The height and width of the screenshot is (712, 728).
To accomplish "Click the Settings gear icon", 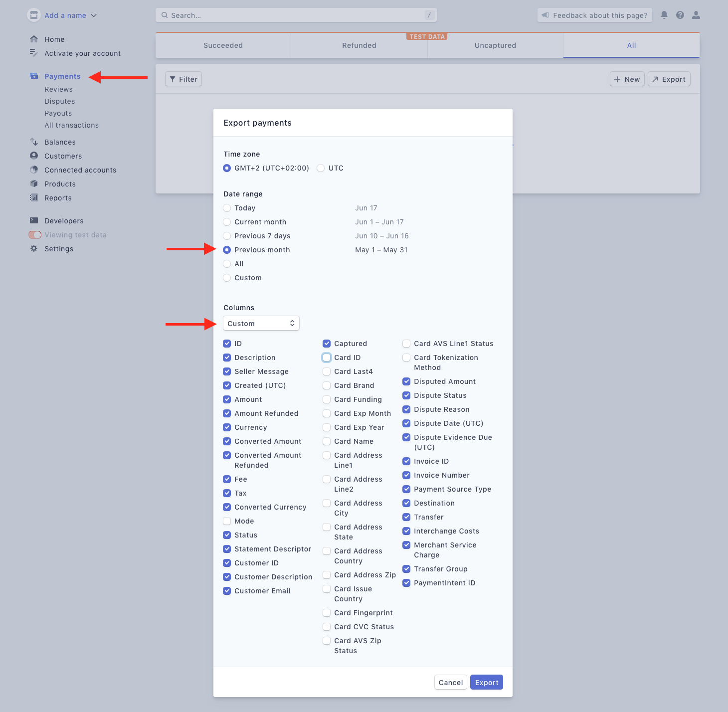I will tap(34, 248).
